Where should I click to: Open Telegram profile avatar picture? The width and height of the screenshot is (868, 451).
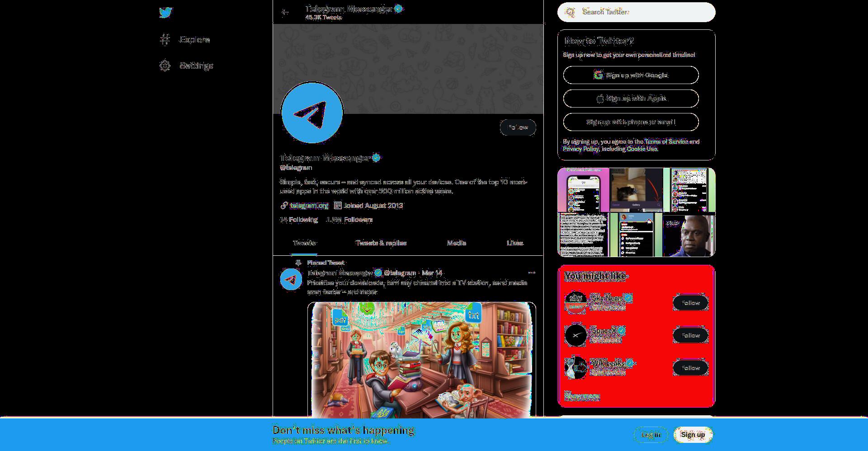point(312,113)
